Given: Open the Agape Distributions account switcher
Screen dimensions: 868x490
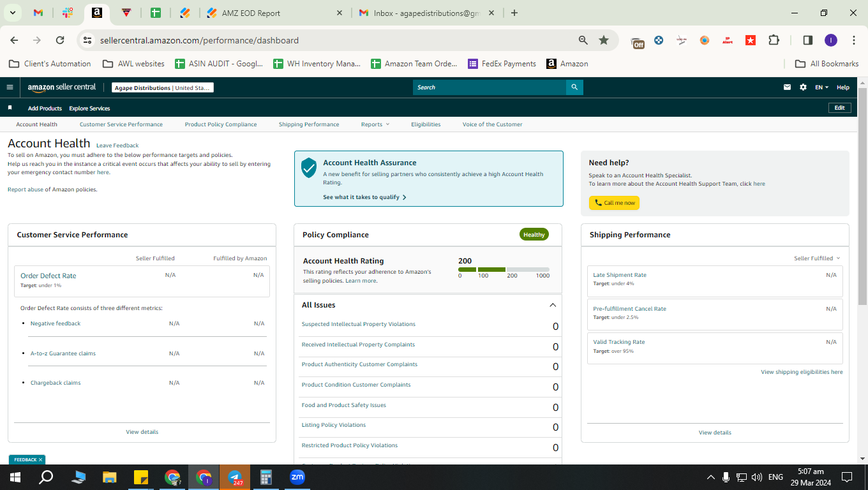Looking at the screenshot, I should pyautogui.click(x=163, y=87).
